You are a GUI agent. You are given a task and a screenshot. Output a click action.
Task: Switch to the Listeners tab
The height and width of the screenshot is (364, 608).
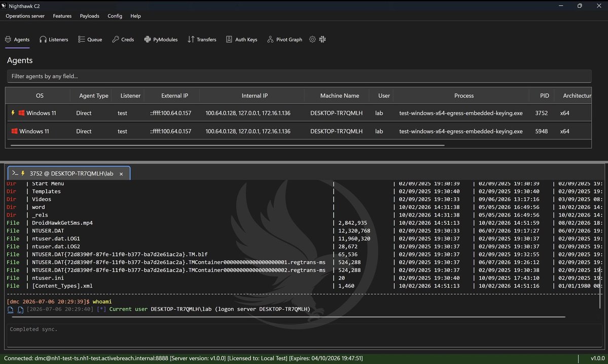(x=54, y=40)
